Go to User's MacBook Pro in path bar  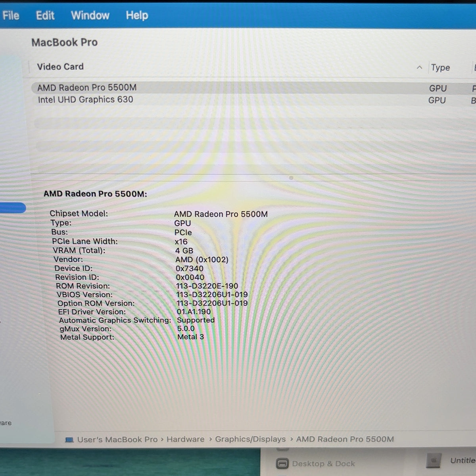[x=117, y=440]
